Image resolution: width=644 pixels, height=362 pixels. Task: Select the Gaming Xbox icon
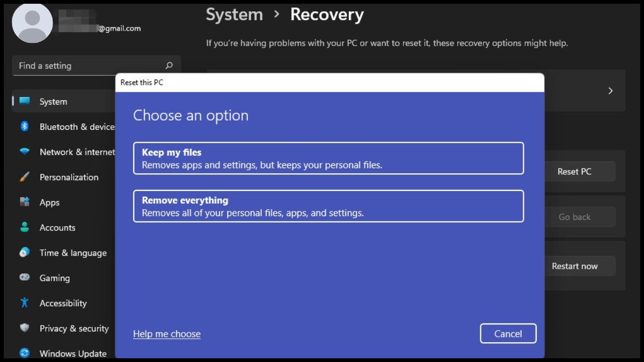[24, 278]
